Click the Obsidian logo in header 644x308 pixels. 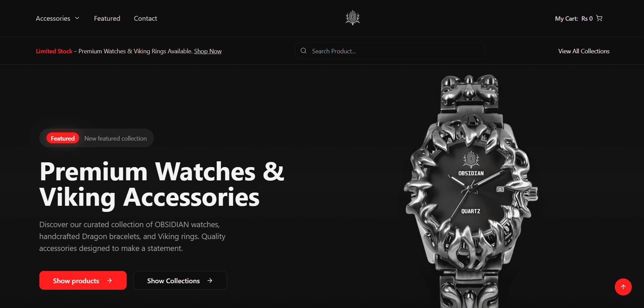click(352, 18)
